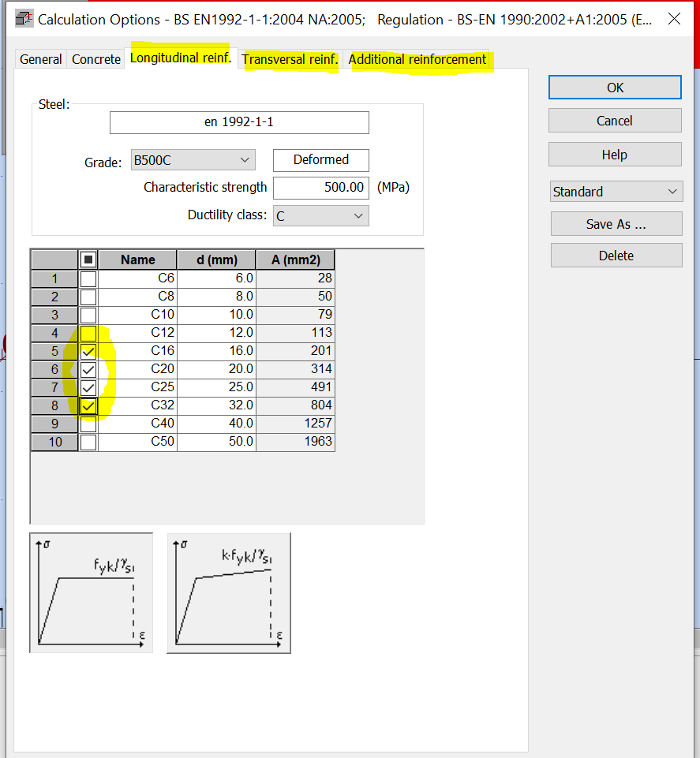Toggle the select-all checkbox in table header
This screenshot has width=700, height=758.
click(88, 259)
